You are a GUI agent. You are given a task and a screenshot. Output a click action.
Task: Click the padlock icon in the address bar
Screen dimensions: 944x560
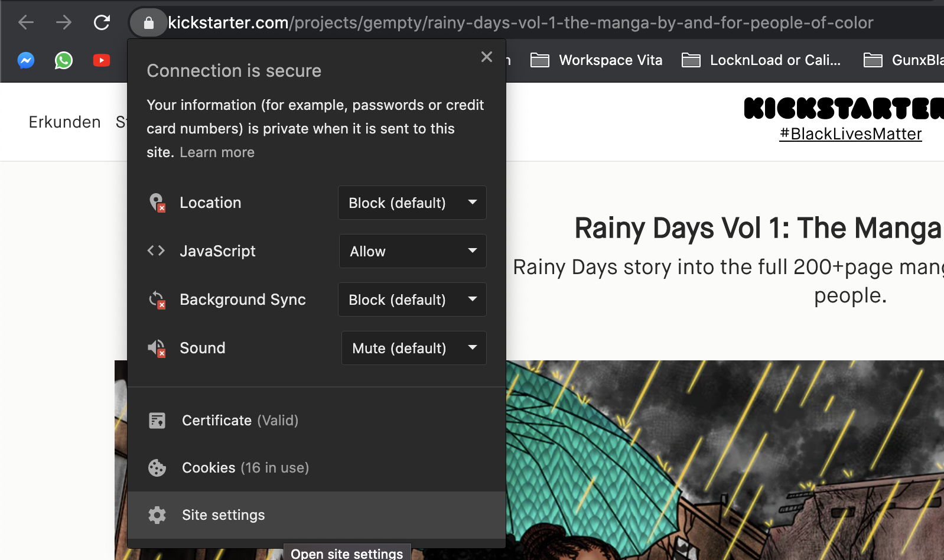149,23
